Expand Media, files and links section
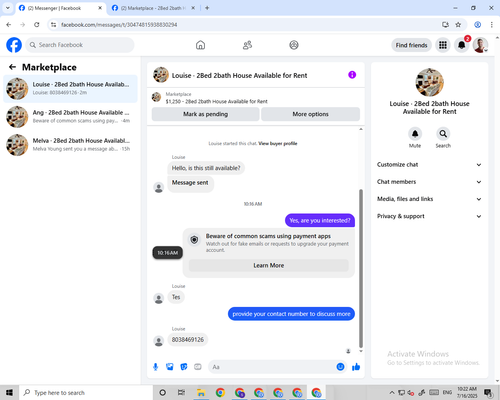Screen dimensions: 500x400 [429, 199]
